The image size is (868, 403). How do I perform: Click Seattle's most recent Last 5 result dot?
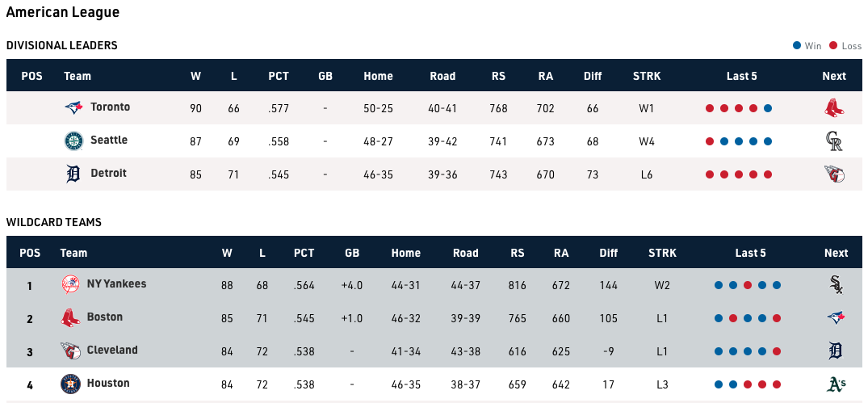[768, 141]
